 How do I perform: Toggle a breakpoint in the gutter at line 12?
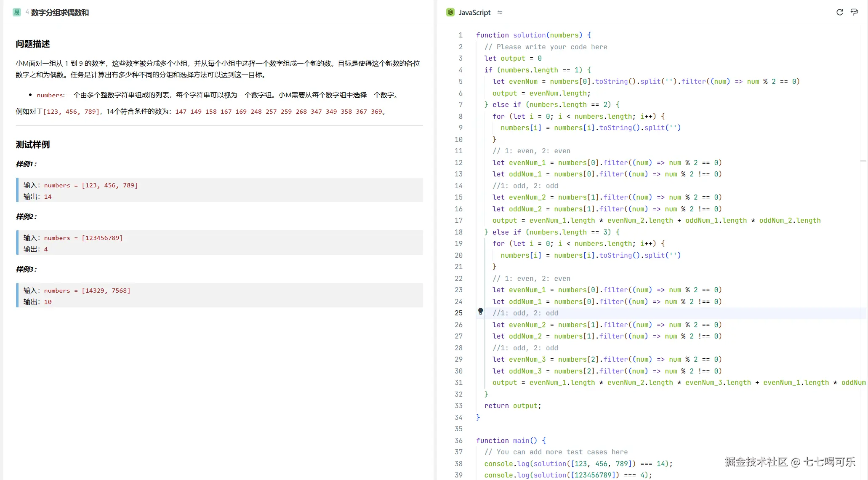coord(471,163)
